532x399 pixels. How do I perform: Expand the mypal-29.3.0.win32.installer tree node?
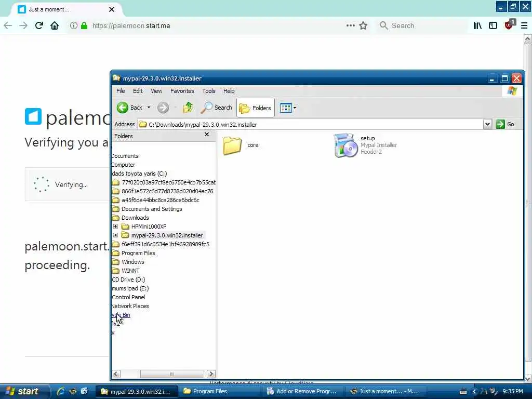coord(115,235)
